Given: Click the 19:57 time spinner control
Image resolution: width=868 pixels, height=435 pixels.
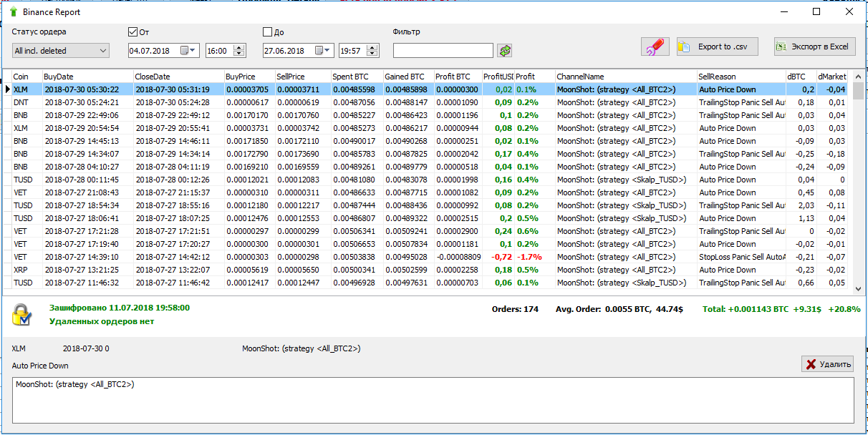Looking at the screenshot, I should click(x=373, y=51).
